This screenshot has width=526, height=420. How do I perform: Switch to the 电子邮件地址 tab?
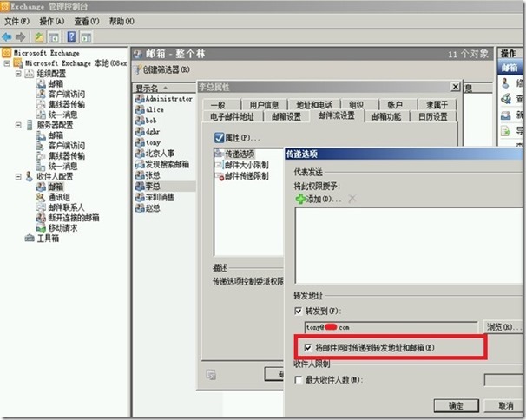pyautogui.click(x=232, y=116)
